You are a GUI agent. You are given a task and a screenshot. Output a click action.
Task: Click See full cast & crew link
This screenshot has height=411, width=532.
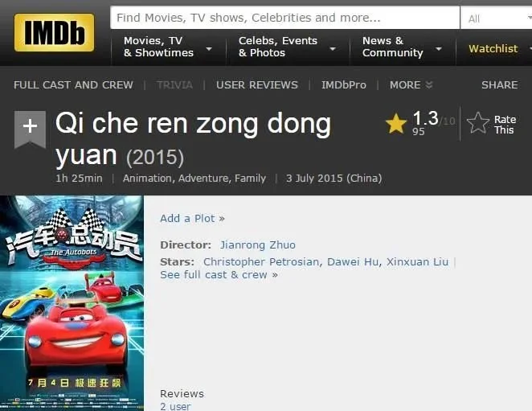[x=219, y=275]
